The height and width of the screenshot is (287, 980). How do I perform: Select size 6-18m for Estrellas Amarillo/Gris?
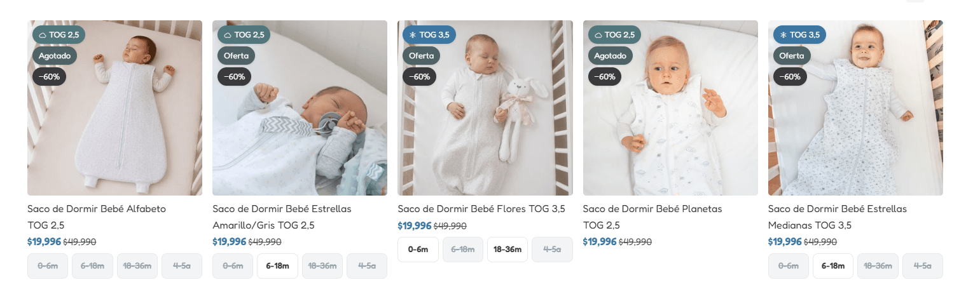(x=277, y=266)
